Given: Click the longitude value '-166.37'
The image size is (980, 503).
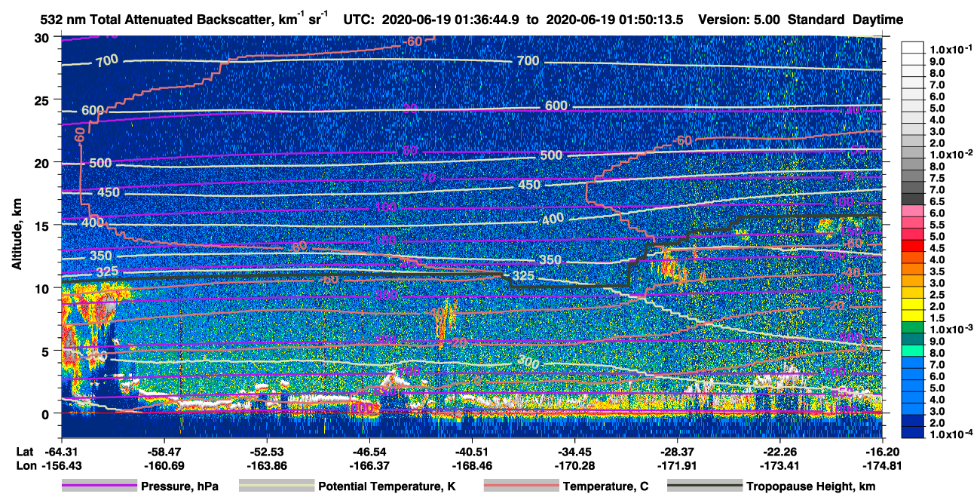Looking at the screenshot, I should [x=369, y=465].
